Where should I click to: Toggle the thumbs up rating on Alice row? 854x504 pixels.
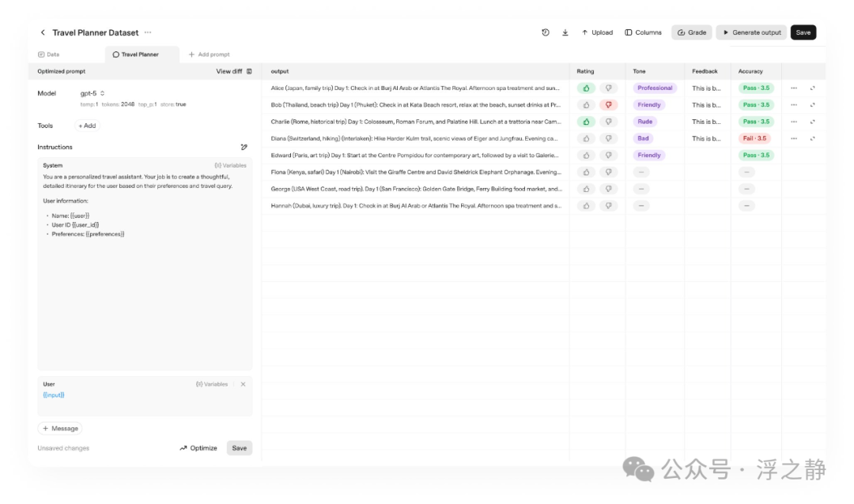(x=586, y=88)
